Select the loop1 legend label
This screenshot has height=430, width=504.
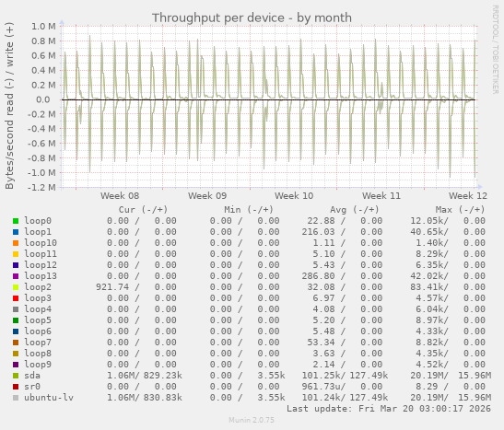[x=38, y=231]
